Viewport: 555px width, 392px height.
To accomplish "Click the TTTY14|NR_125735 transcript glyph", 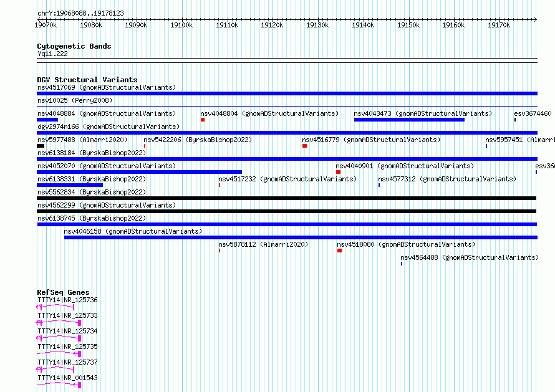I will (x=59, y=354).
